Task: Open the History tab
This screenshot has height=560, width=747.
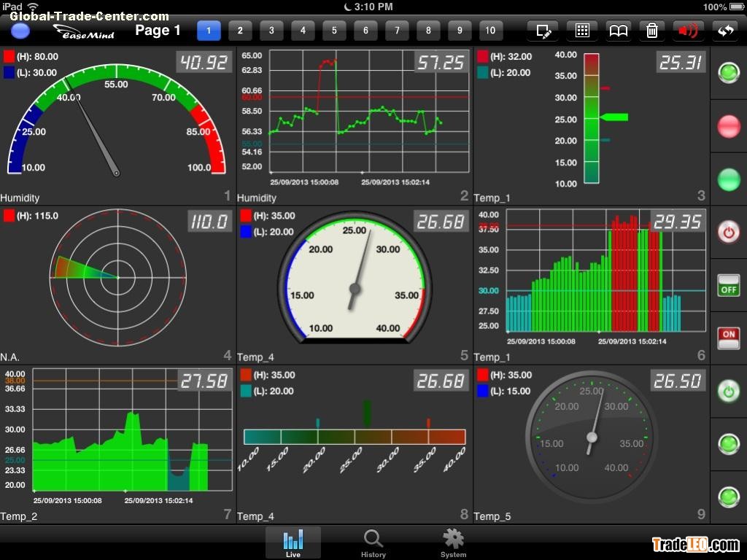Action: click(373, 543)
